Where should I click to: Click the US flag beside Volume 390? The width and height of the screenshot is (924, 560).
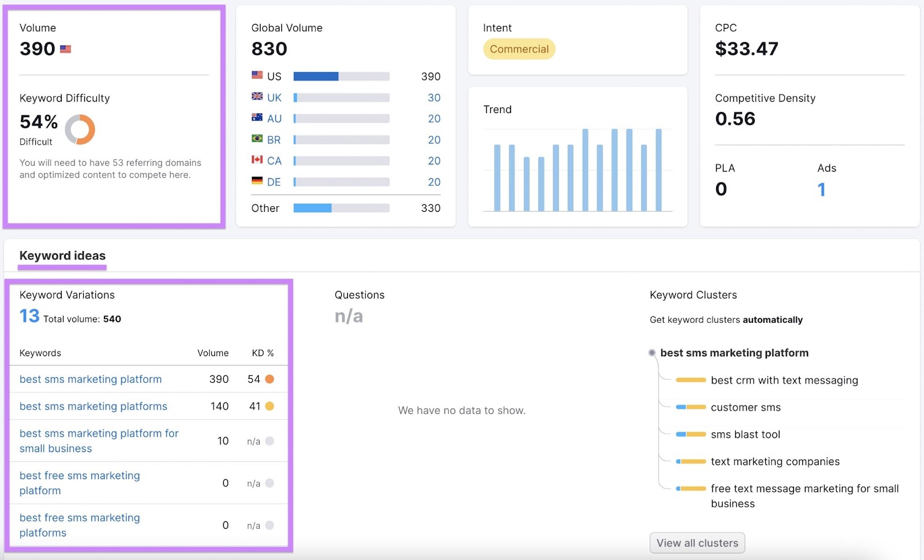click(x=65, y=49)
